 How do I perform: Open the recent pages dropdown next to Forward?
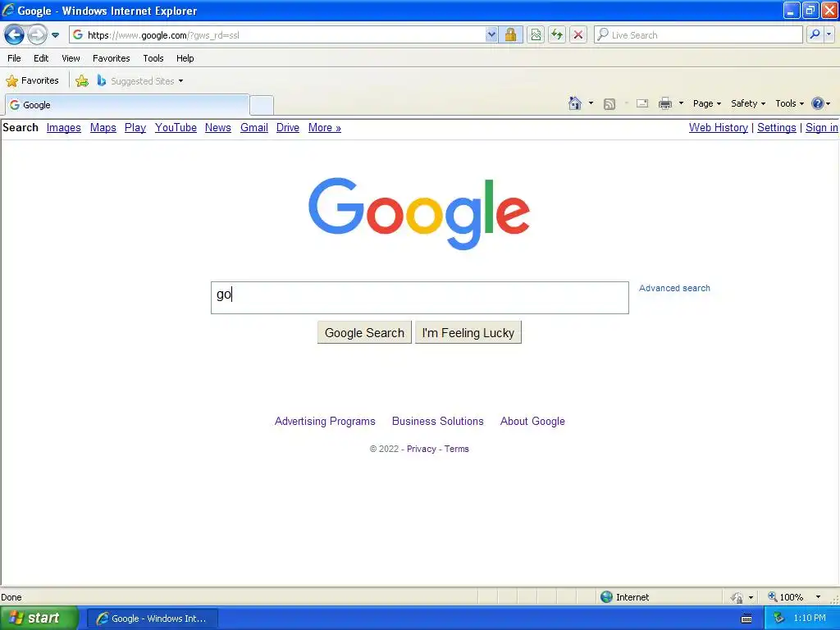tap(55, 35)
